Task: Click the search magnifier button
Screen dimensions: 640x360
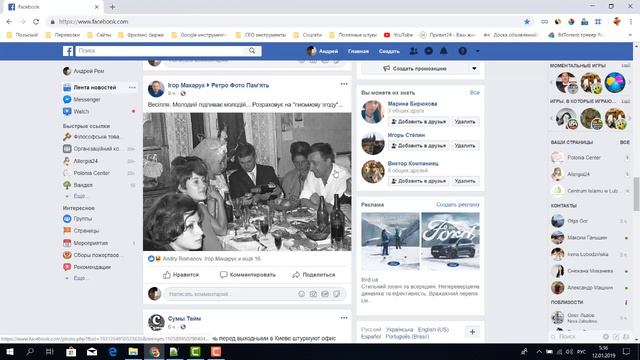Action: pyautogui.click(x=252, y=51)
